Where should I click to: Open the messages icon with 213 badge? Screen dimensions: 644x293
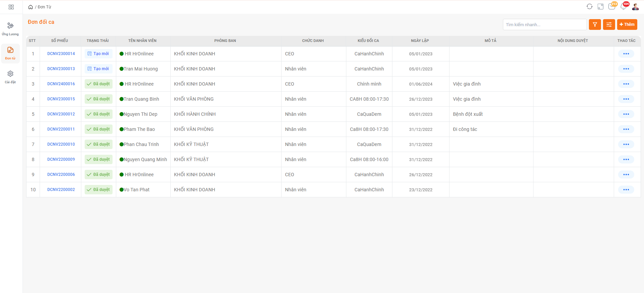(612, 7)
